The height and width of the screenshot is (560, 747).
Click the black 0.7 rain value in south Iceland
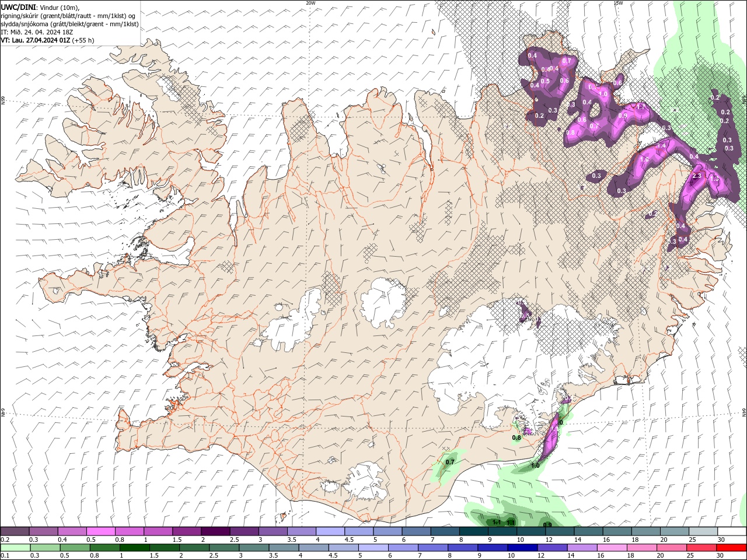pos(450,462)
